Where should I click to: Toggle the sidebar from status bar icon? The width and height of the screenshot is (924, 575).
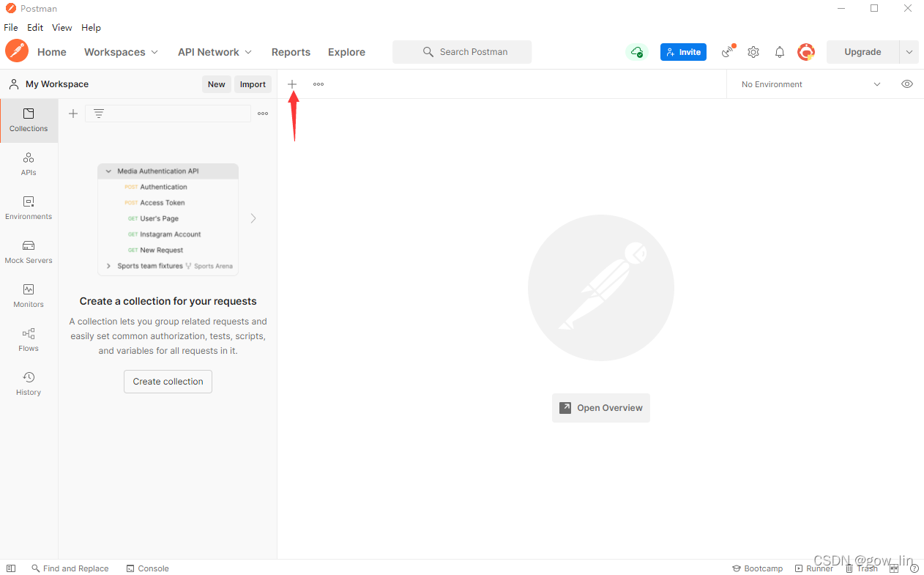pos(11,568)
